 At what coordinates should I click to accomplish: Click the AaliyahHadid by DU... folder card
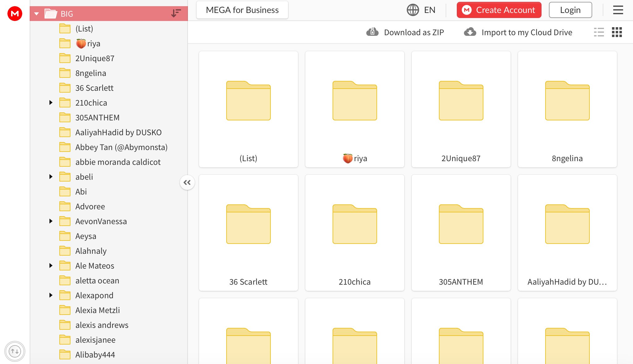click(x=567, y=233)
